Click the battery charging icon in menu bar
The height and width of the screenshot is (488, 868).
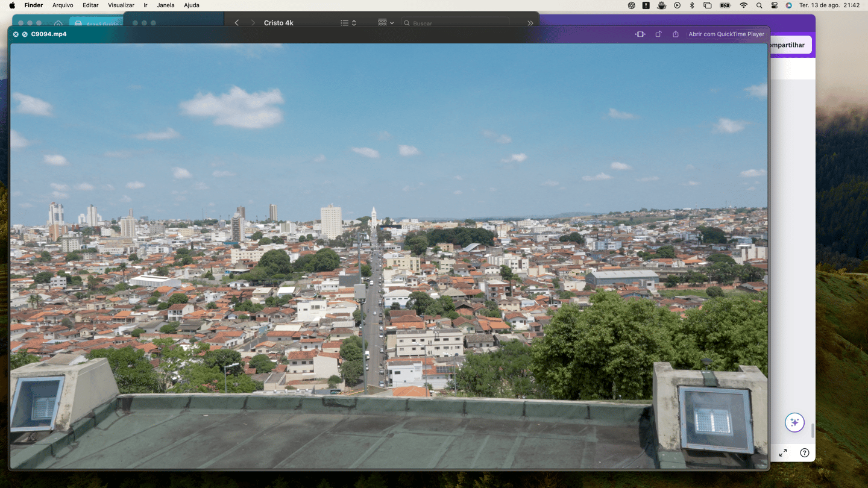point(725,5)
